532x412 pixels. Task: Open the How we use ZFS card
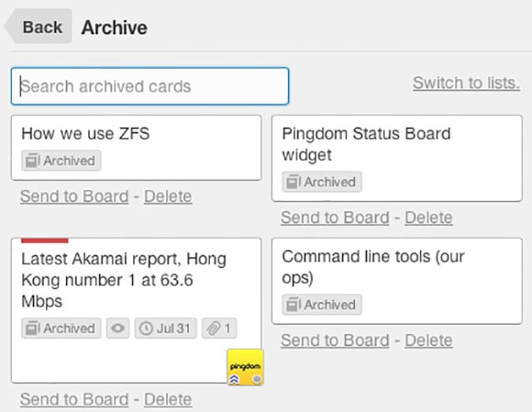[137, 148]
